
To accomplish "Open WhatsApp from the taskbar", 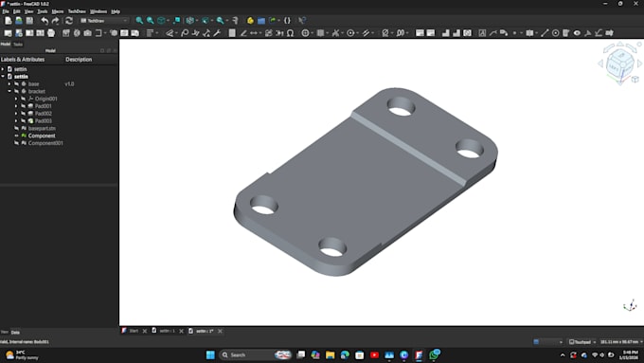I will [434, 354].
